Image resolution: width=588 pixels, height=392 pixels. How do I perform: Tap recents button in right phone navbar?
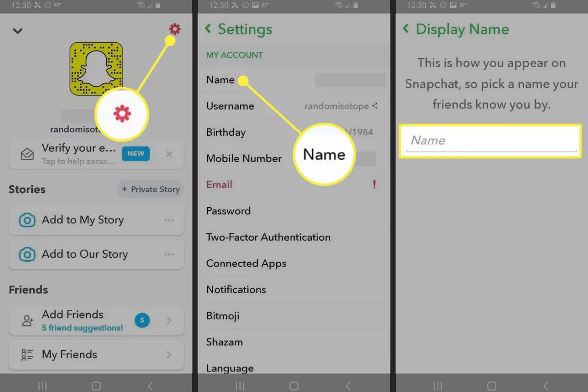pyautogui.click(x=439, y=386)
